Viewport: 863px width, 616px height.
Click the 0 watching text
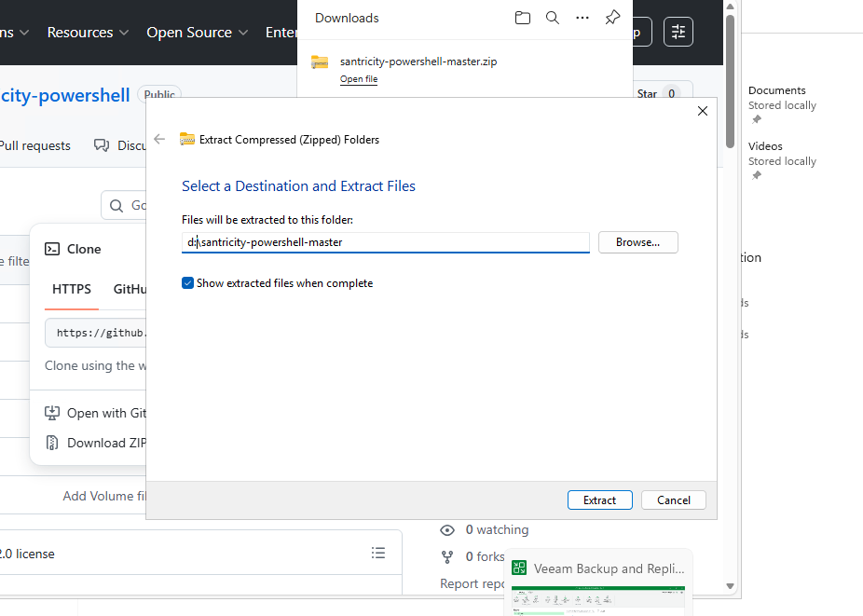tap(497, 529)
